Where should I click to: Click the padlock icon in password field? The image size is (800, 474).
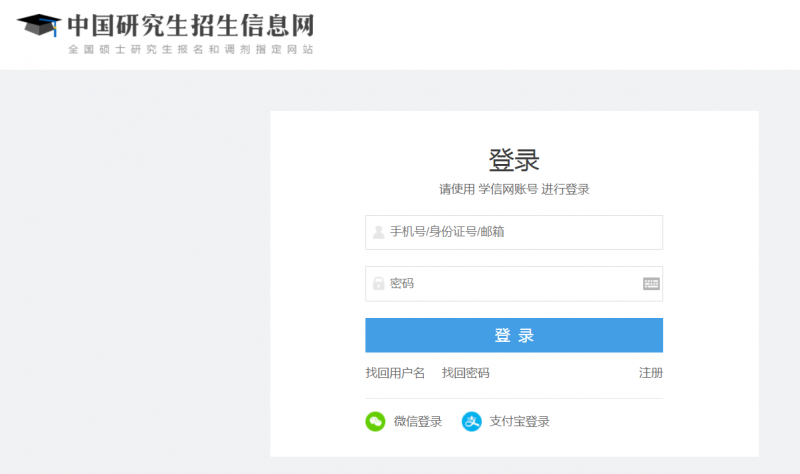click(378, 284)
